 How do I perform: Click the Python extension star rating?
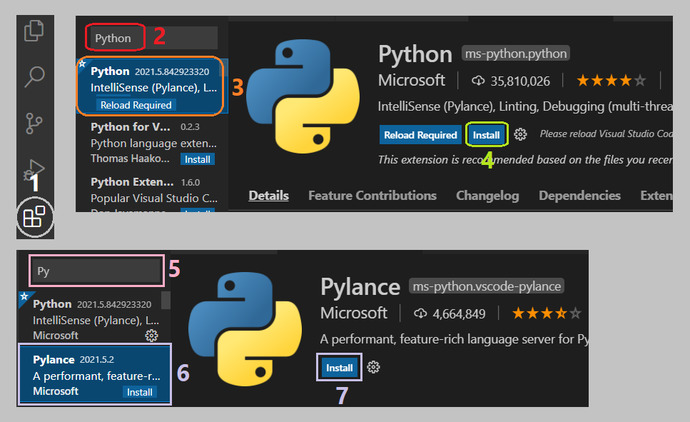click(611, 81)
